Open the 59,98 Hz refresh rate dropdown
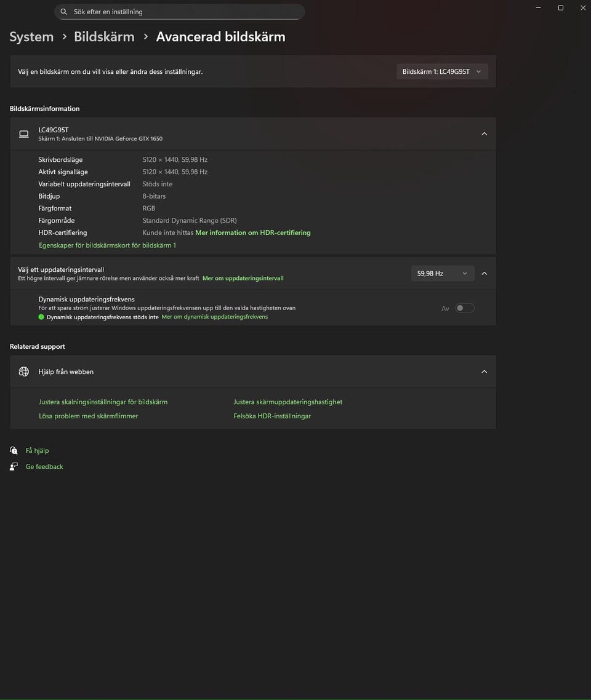Image resolution: width=591 pixels, height=700 pixels. pyautogui.click(x=442, y=273)
